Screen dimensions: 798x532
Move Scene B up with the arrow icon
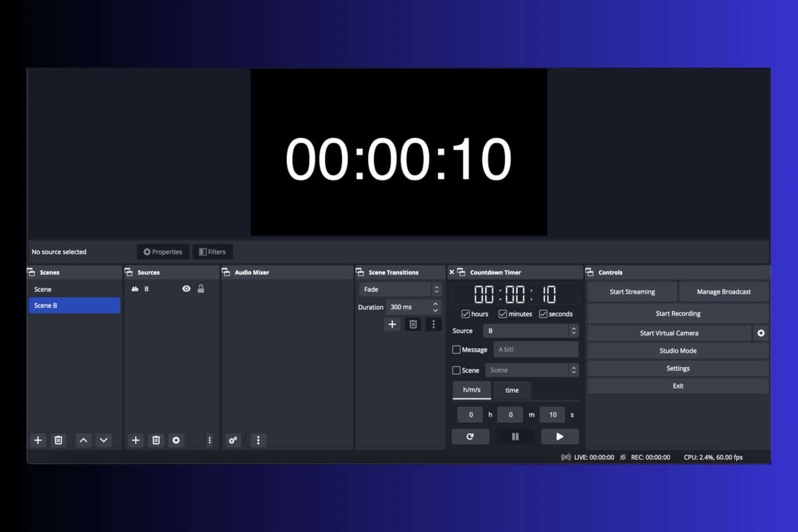coord(83,440)
